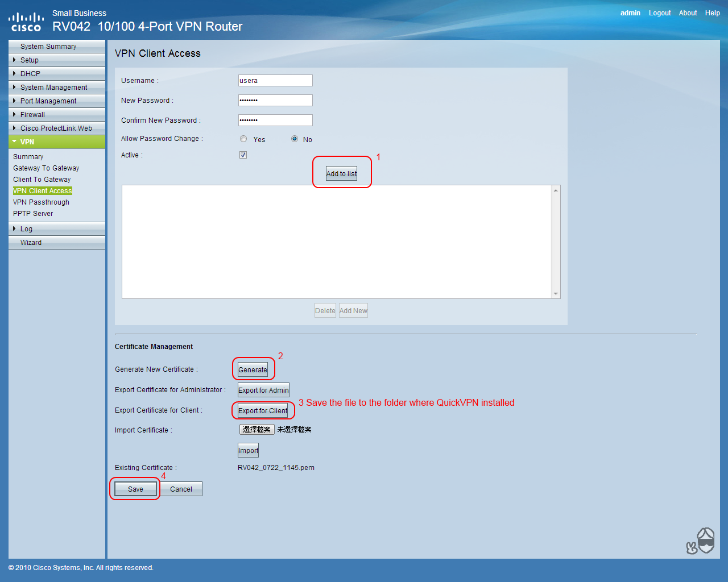Image resolution: width=728 pixels, height=582 pixels.
Task: Click the disabled Delete button
Action: tap(325, 310)
